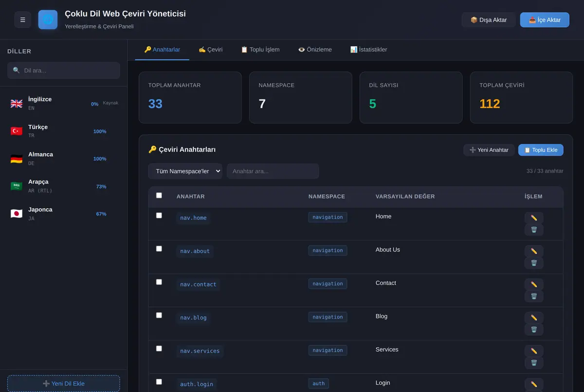Add a key with Yeni Anahtar
This screenshot has width=584, height=392.
coord(489,150)
